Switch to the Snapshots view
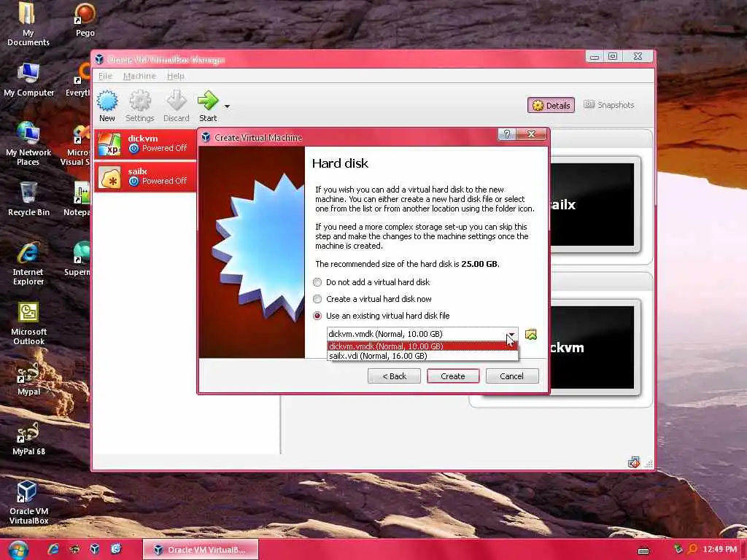The width and height of the screenshot is (747, 560). point(609,105)
